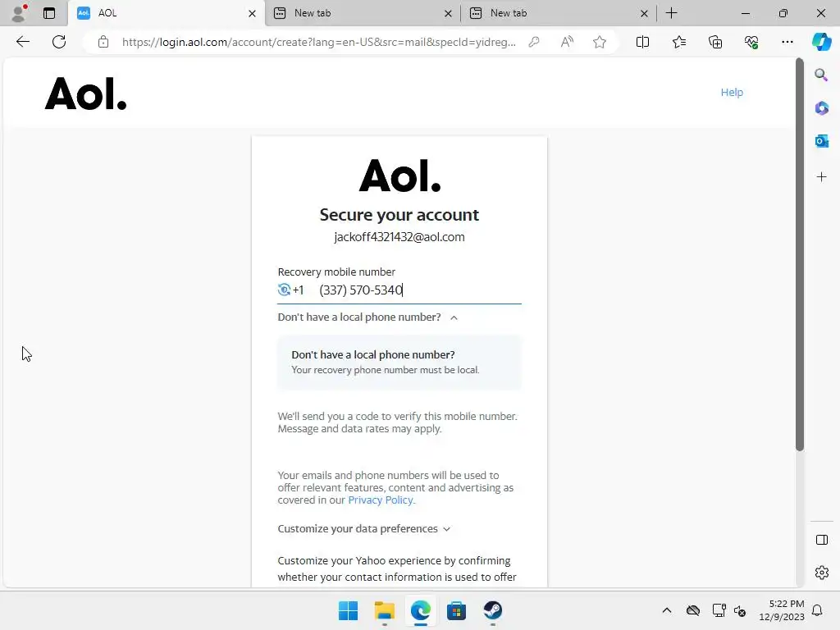The width and height of the screenshot is (840, 630).
Task: Open Browser essentials heart icon
Action: (x=751, y=42)
